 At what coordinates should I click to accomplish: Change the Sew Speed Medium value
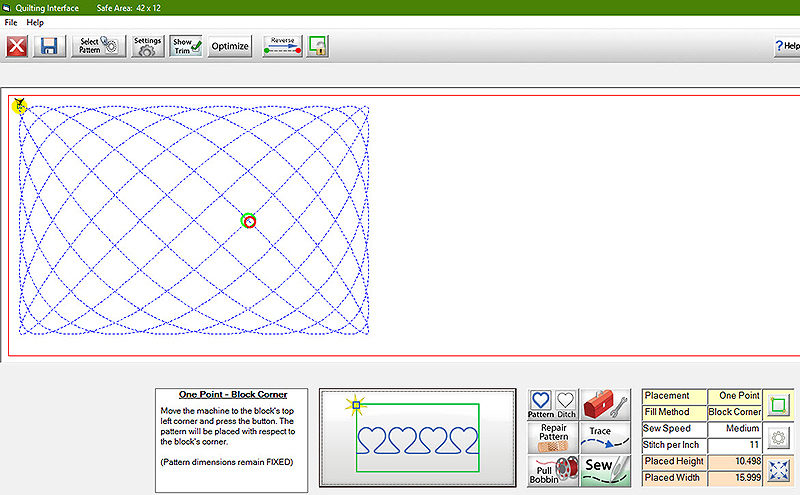tap(735, 428)
